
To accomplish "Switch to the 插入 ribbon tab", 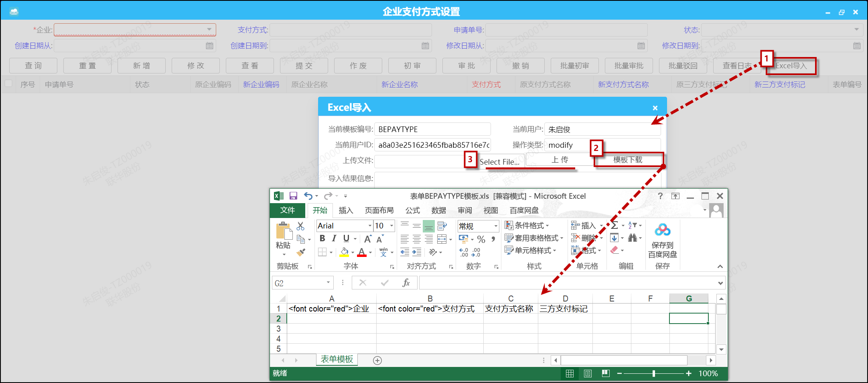I will (x=346, y=210).
